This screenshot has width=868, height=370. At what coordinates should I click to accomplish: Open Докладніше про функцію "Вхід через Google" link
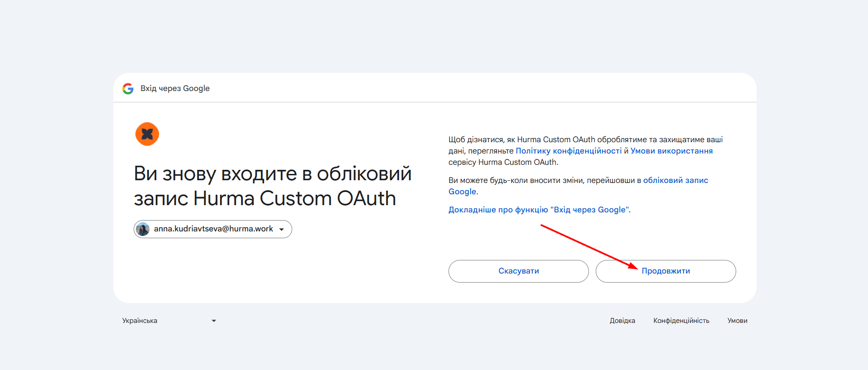(540, 210)
